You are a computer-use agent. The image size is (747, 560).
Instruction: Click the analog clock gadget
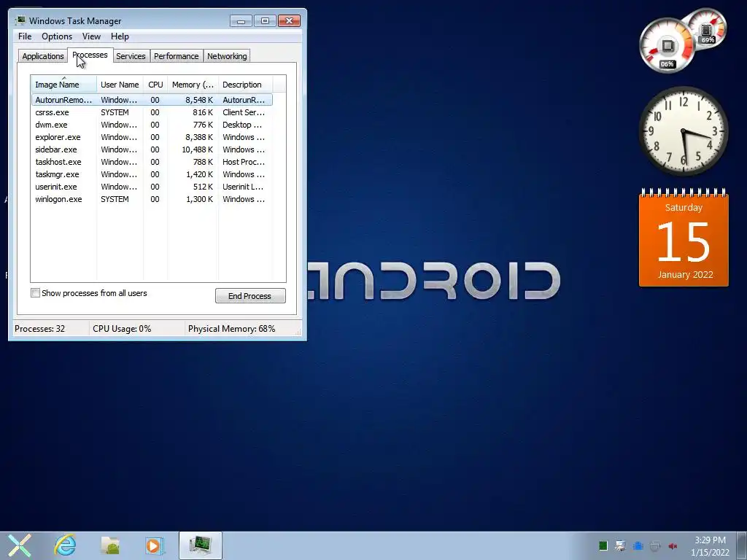(x=683, y=131)
